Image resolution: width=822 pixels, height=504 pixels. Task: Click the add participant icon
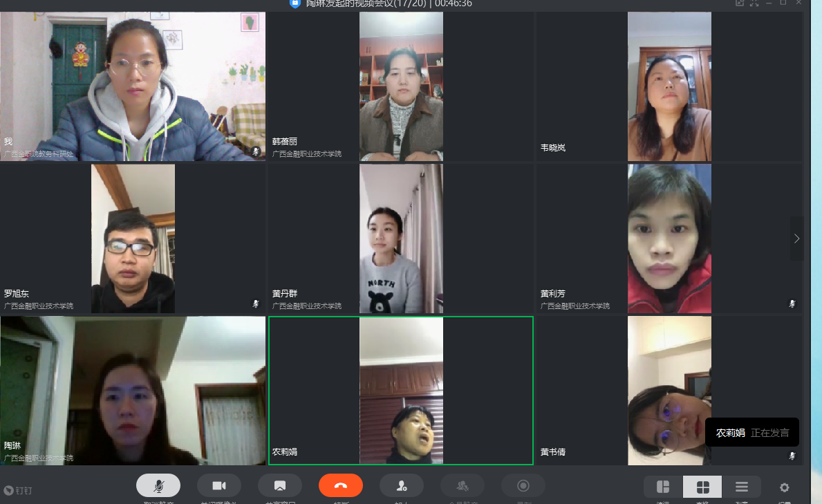click(x=401, y=486)
